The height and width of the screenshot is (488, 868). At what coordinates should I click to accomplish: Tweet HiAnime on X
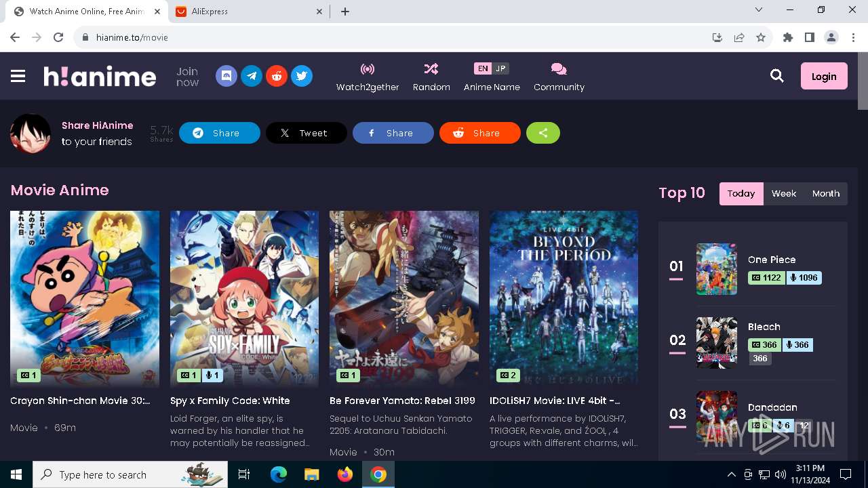click(307, 133)
